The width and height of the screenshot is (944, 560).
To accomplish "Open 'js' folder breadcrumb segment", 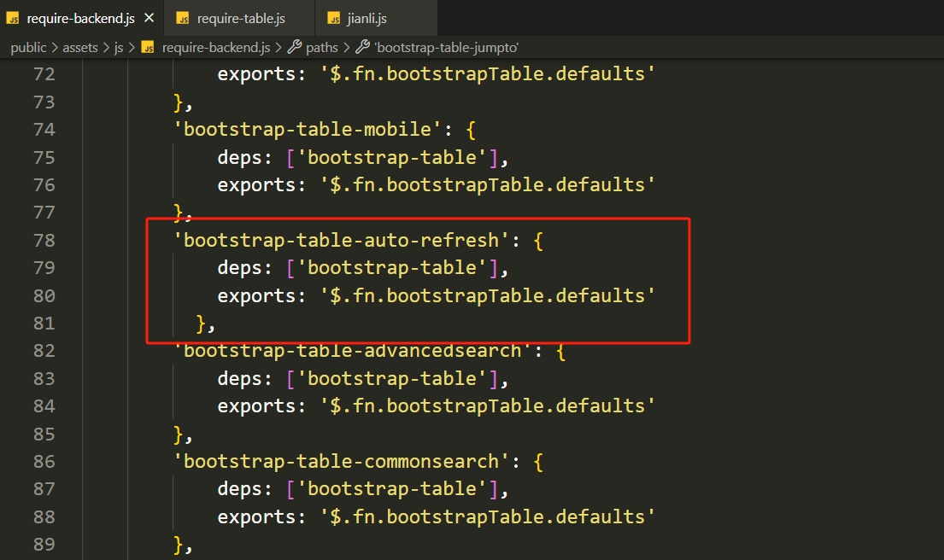I will (x=119, y=48).
